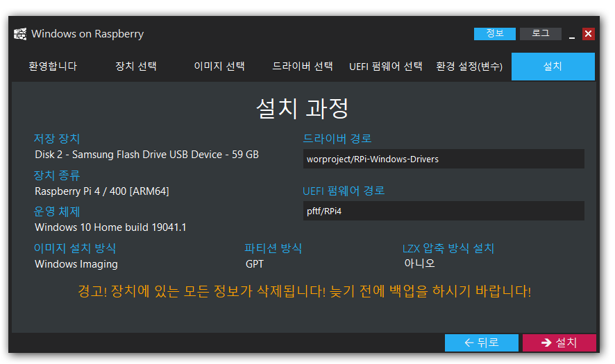615x364 pixels.
Task: Start installation with the red 설치 button
Action: point(559,343)
